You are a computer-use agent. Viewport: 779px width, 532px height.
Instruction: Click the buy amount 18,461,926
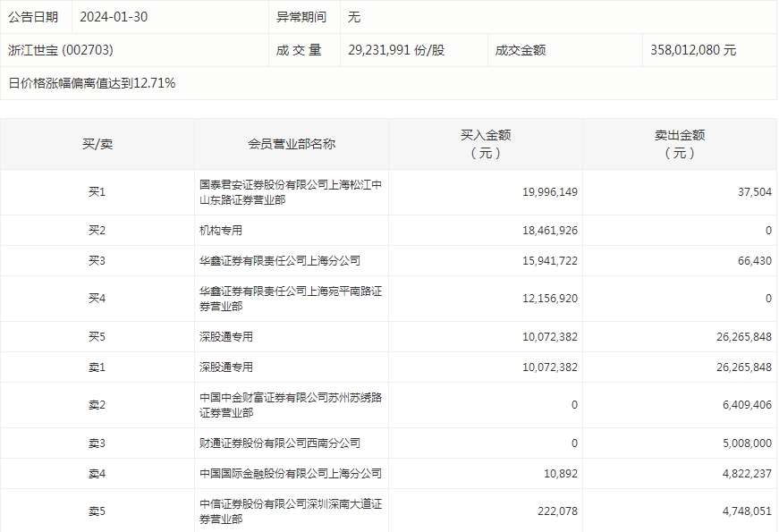click(549, 231)
